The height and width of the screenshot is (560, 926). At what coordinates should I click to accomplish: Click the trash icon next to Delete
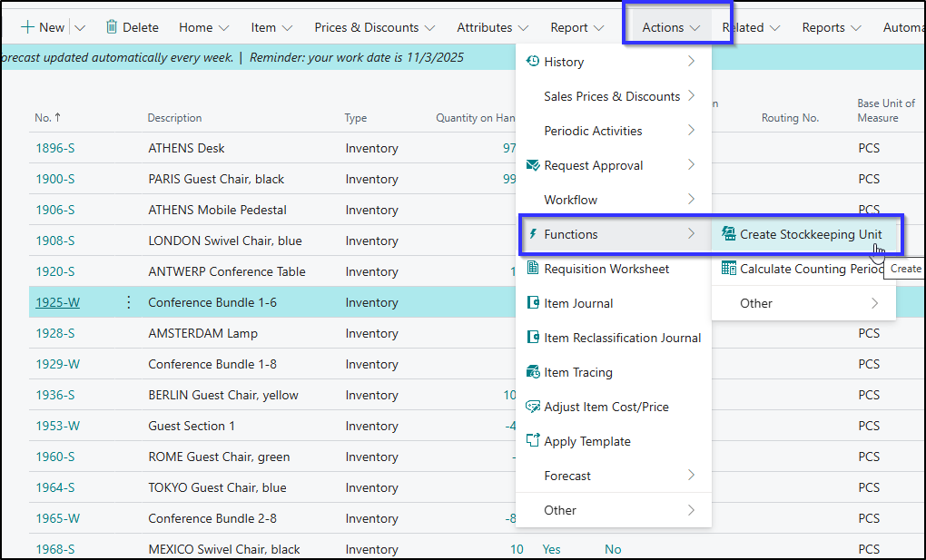112,27
